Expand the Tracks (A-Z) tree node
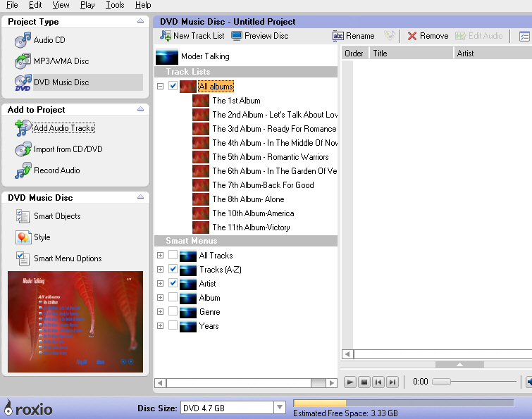Image resolution: width=532 pixels, height=419 pixels. pyautogui.click(x=161, y=270)
